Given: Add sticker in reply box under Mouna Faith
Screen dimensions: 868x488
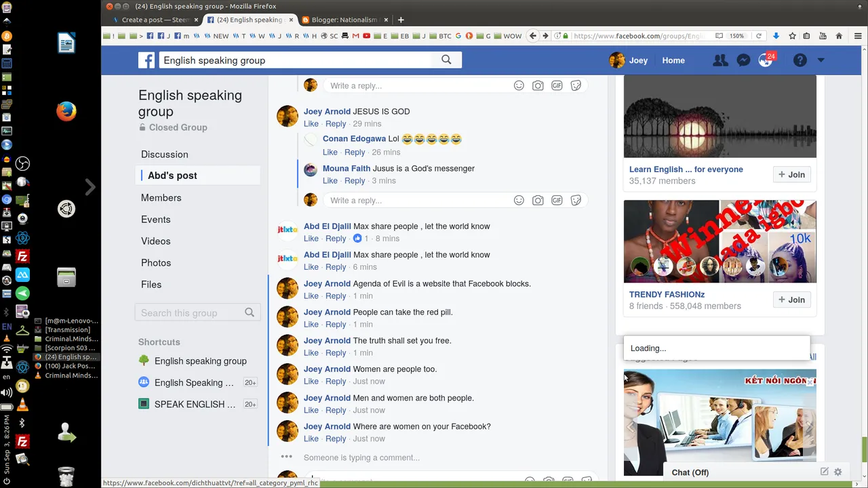Looking at the screenshot, I should pos(576,200).
